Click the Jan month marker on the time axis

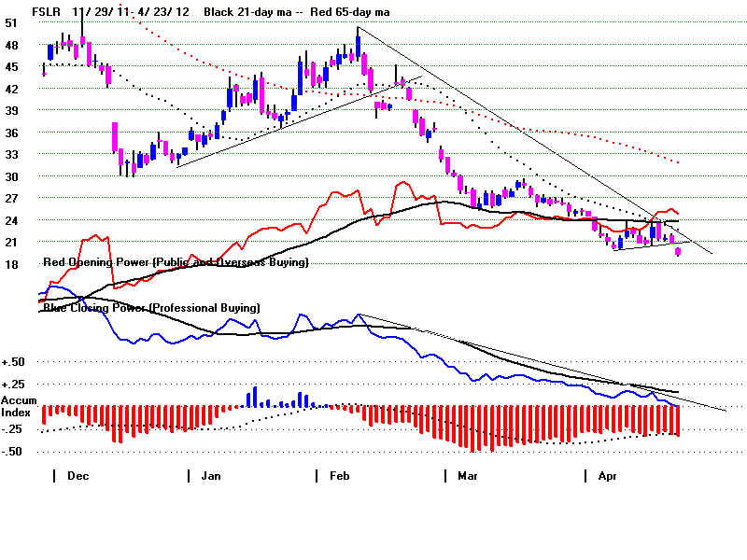(x=213, y=475)
